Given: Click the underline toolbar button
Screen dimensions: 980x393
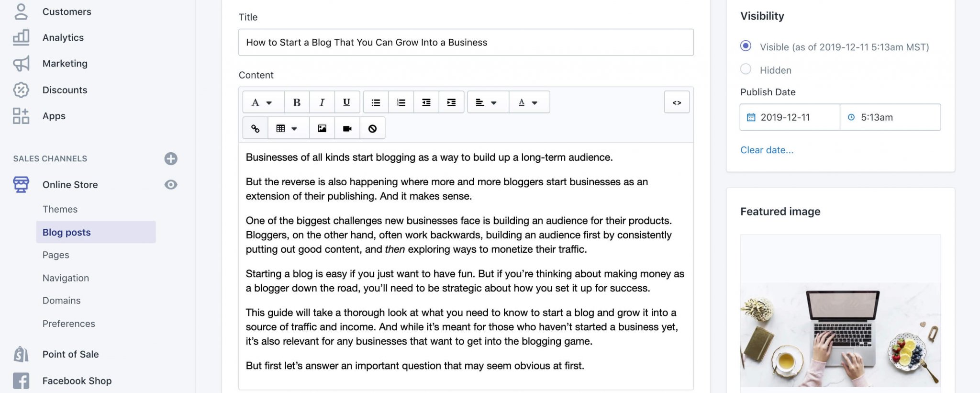Looking at the screenshot, I should 346,102.
